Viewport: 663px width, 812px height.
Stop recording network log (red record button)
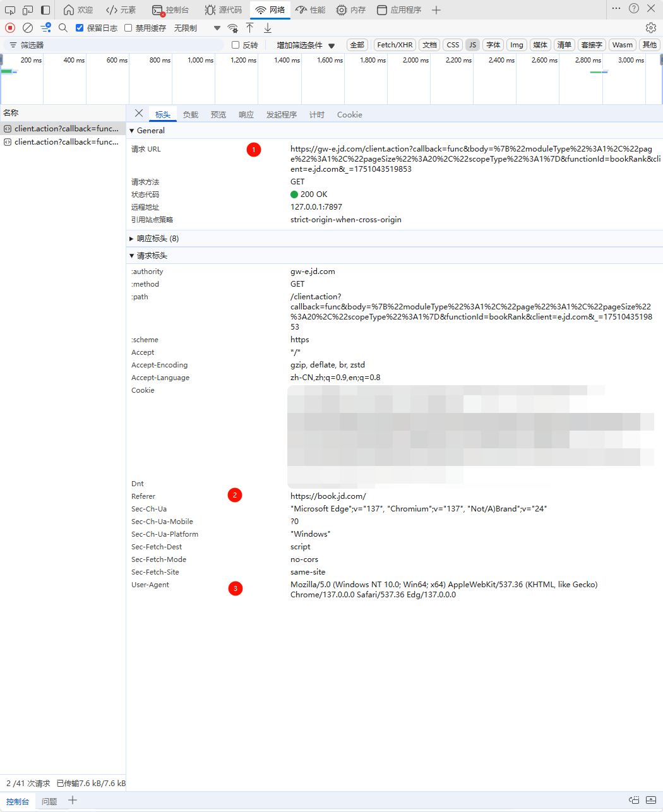pos(10,28)
